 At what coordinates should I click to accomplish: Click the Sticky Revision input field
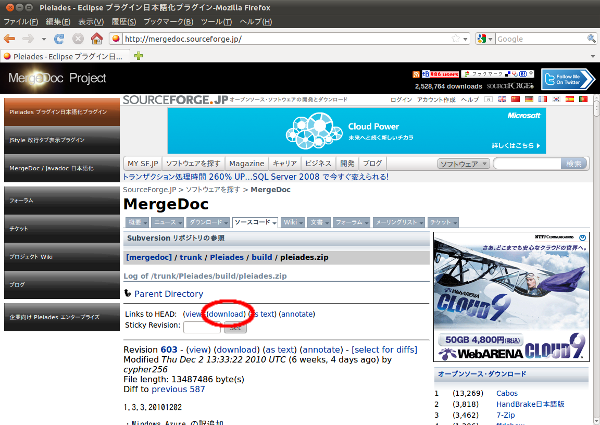coord(202,327)
